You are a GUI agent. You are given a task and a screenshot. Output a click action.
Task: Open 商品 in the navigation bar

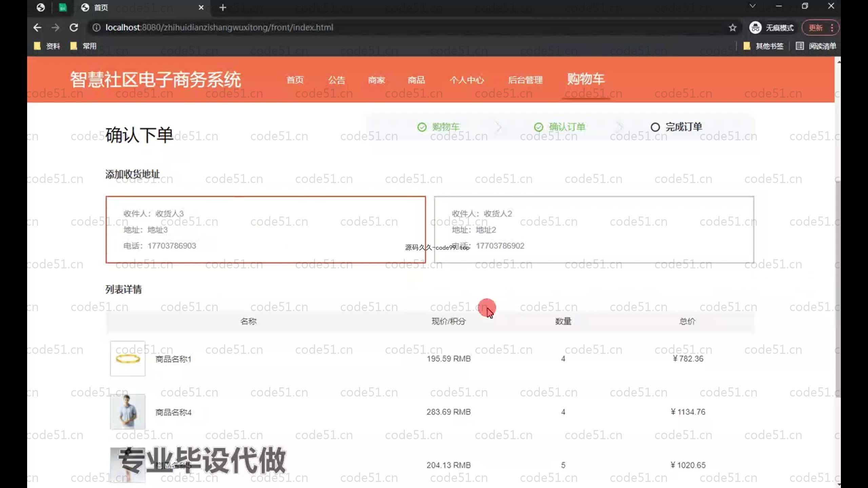(416, 80)
